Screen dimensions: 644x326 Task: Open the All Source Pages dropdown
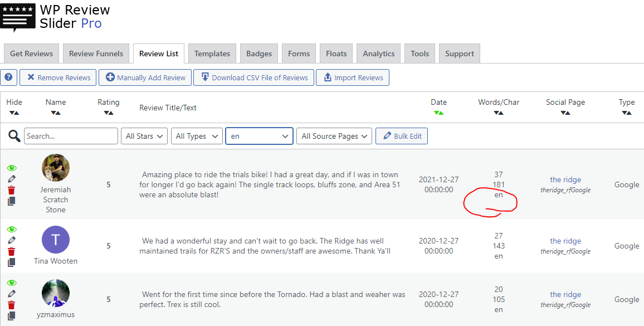[x=334, y=136]
